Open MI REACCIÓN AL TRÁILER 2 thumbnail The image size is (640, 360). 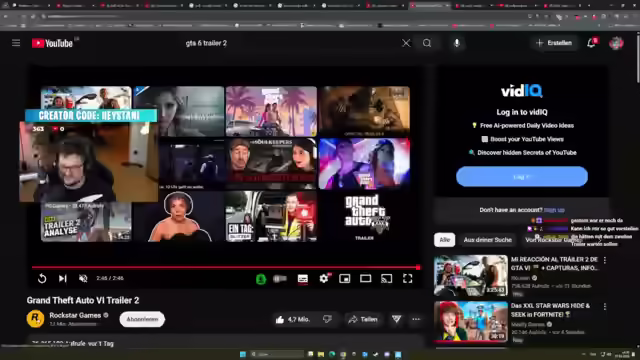(x=471, y=276)
